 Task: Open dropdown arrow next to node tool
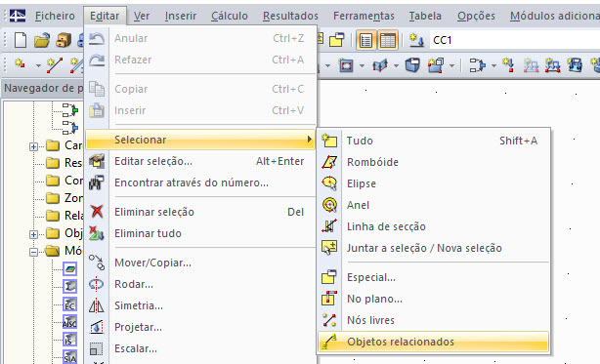(x=38, y=65)
